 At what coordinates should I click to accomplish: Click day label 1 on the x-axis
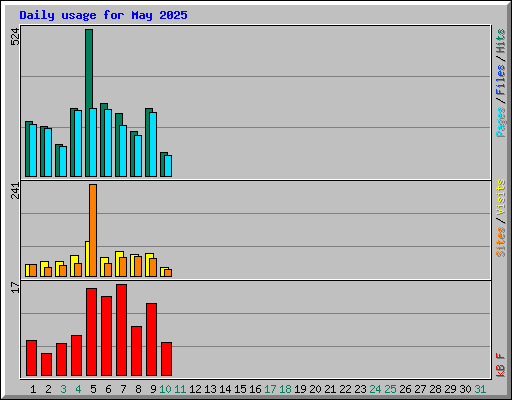[x=33, y=389]
